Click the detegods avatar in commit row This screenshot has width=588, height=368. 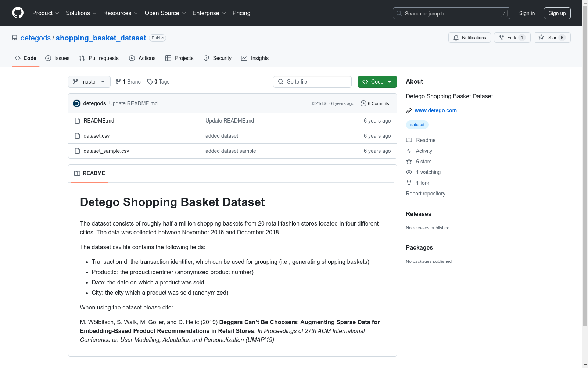point(77,103)
